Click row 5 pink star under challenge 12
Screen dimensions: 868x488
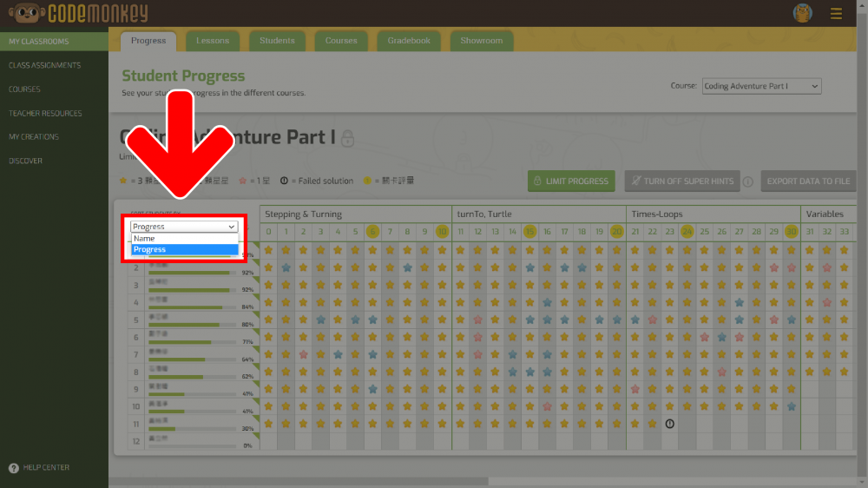point(477,320)
